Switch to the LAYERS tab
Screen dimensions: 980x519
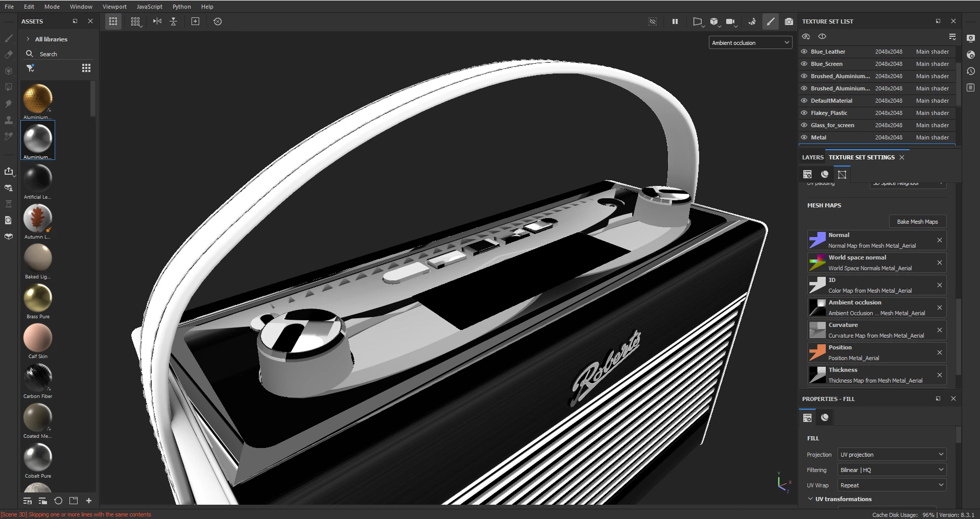click(812, 157)
